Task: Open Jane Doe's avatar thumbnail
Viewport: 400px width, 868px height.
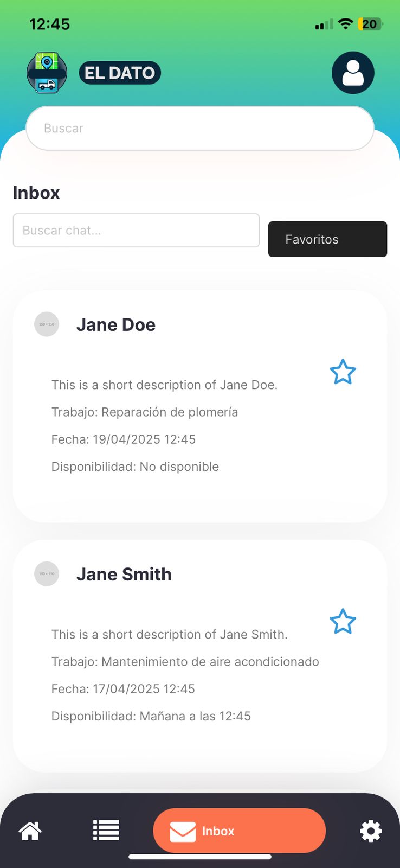Action: (47, 324)
